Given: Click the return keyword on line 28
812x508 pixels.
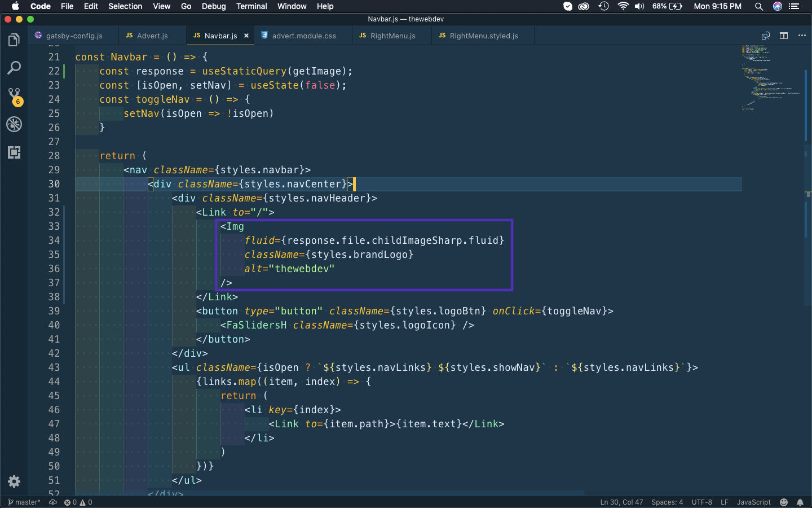Looking at the screenshot, I should (117, 156).
